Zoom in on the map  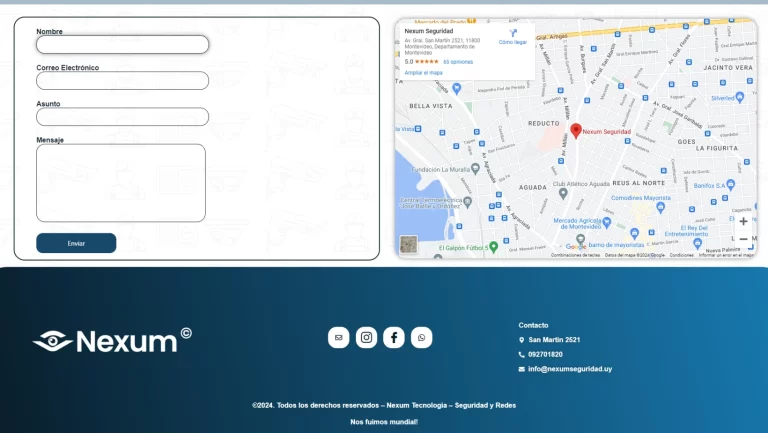(743, 221)
